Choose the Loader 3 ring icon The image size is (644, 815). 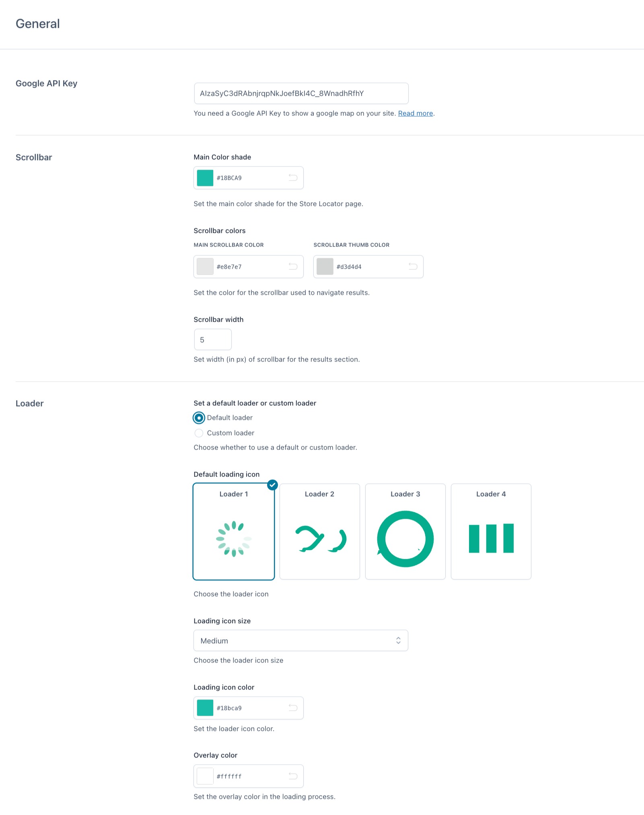click(405, 531)
